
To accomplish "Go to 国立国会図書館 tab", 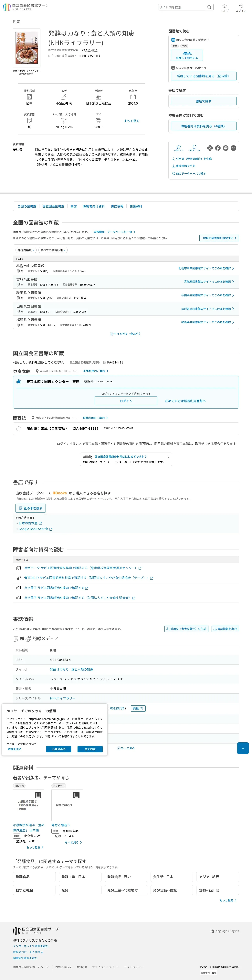I will tap(53, 207).
